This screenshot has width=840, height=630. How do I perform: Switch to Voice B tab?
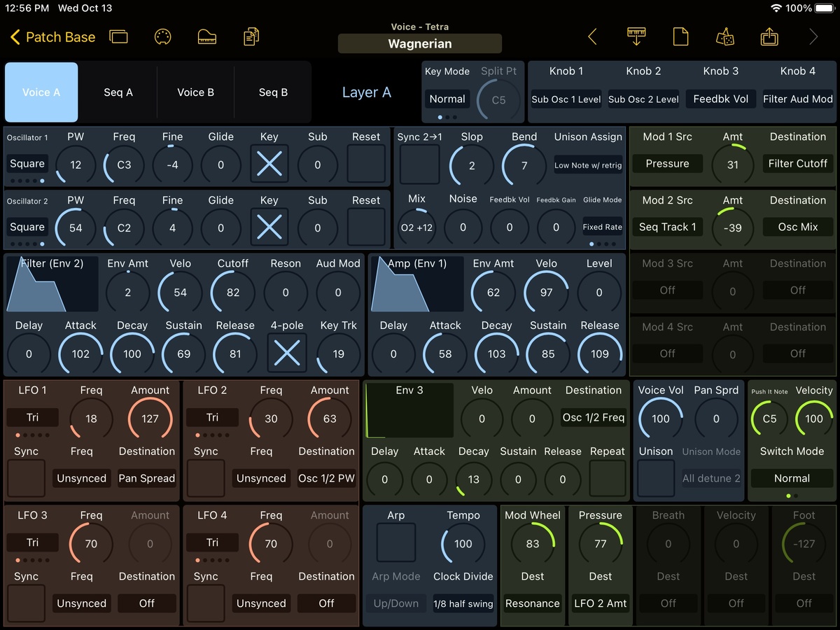[x=195, y=92]
